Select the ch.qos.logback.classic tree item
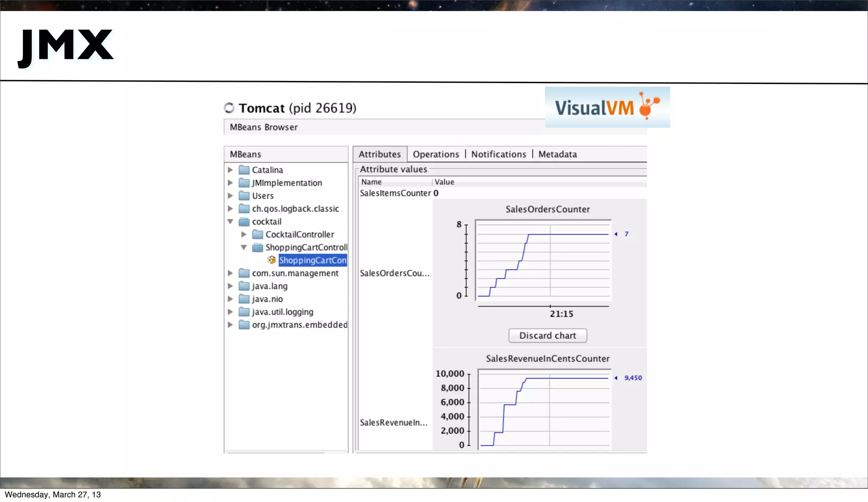 [295, 209]
